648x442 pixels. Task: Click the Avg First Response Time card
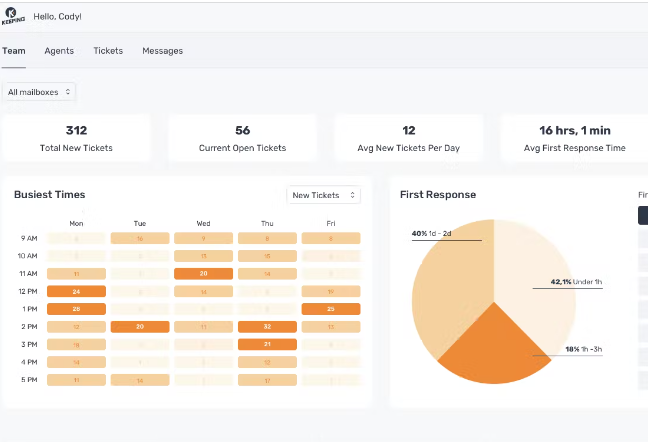pos(574,138)
